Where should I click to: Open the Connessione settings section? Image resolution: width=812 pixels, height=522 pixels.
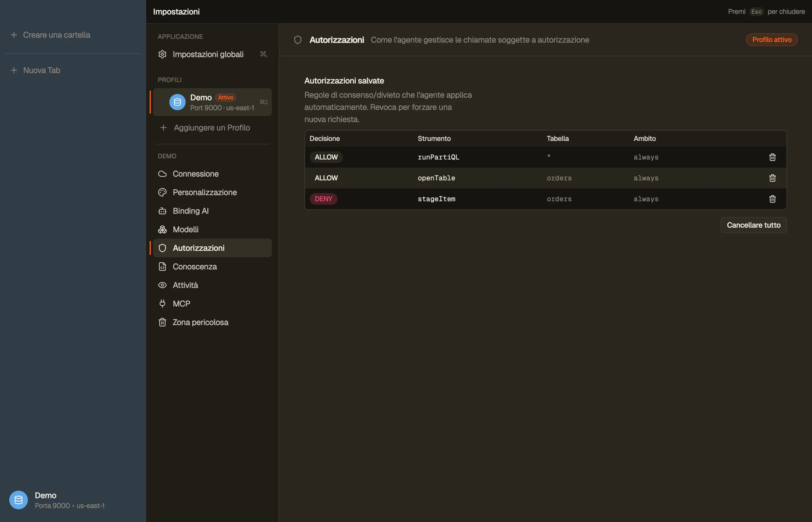pyautogui.click(x=212, y=174)
